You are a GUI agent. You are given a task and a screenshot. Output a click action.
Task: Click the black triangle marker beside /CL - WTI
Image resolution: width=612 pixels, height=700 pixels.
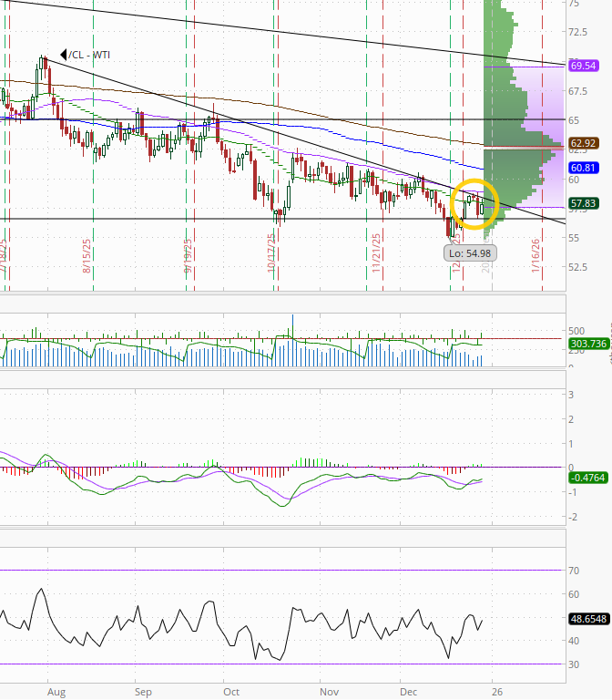64,55
